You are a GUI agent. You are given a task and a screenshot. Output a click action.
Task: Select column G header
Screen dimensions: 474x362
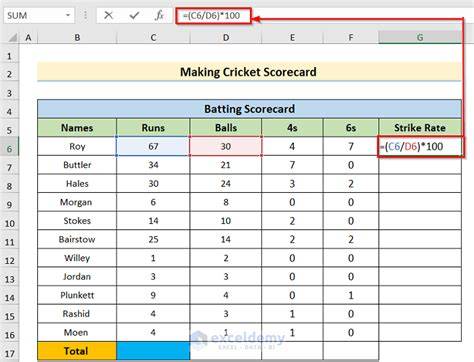(x=420, y=38)
